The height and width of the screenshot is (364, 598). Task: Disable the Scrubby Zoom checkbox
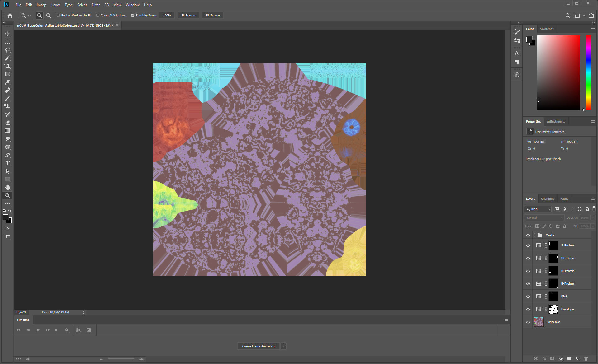133,15
